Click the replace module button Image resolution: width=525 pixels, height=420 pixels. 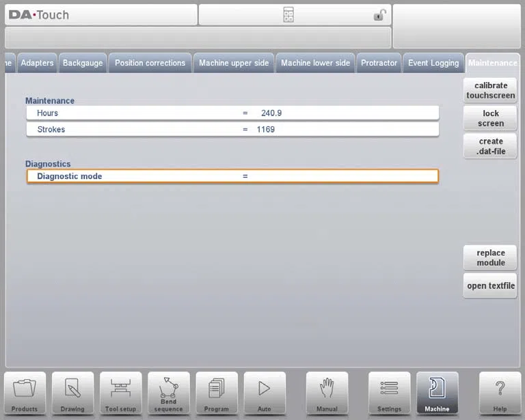click(491, 257)
